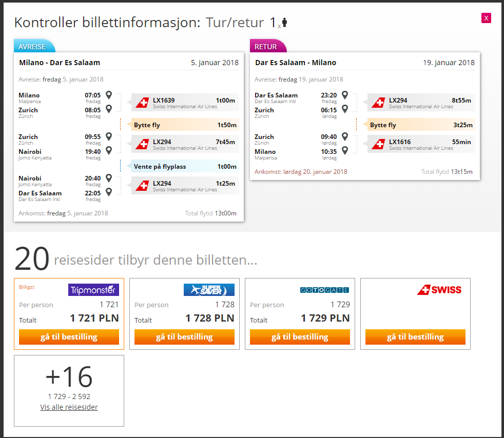Click location pin for Dar Es Salaam 23:20
Screen dimensions: 504x438
point(345,95)
